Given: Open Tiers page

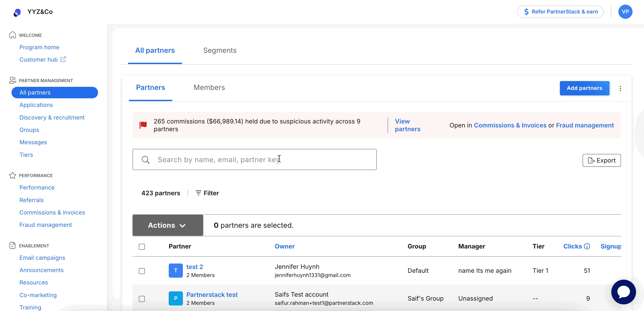Looking at the screenshot, I should (26, 155).
